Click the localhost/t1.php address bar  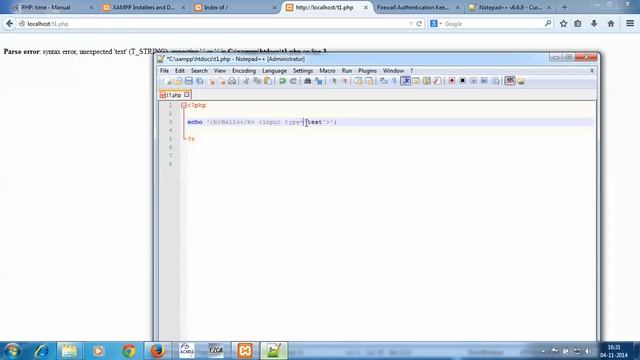point(212,24)
